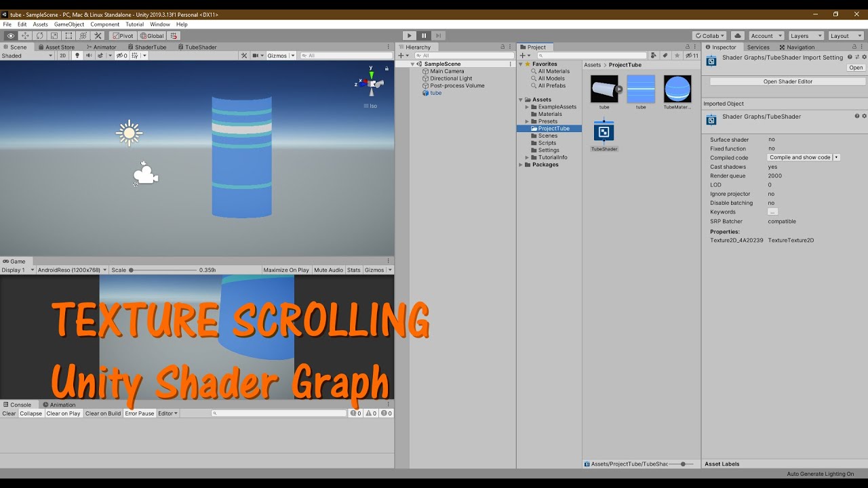
Task: Select the Directional Light sun gizmo
Action: tap(129, 133)
